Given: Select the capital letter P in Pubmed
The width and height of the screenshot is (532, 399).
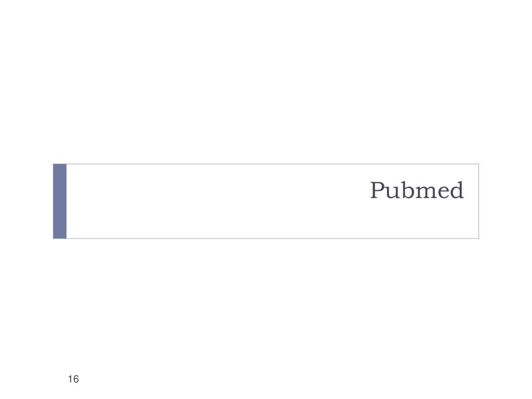Looking at the screenshot, I should coord(377,190).
